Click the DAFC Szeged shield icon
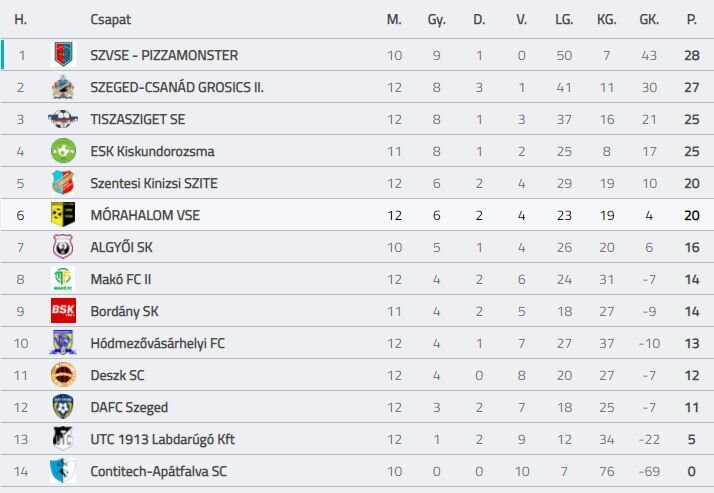714x493 pixels. pyautogui.click(x=63, y=407)
